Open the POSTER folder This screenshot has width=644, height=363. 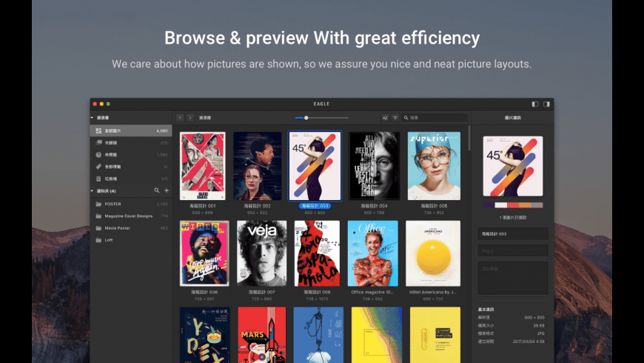113,204
